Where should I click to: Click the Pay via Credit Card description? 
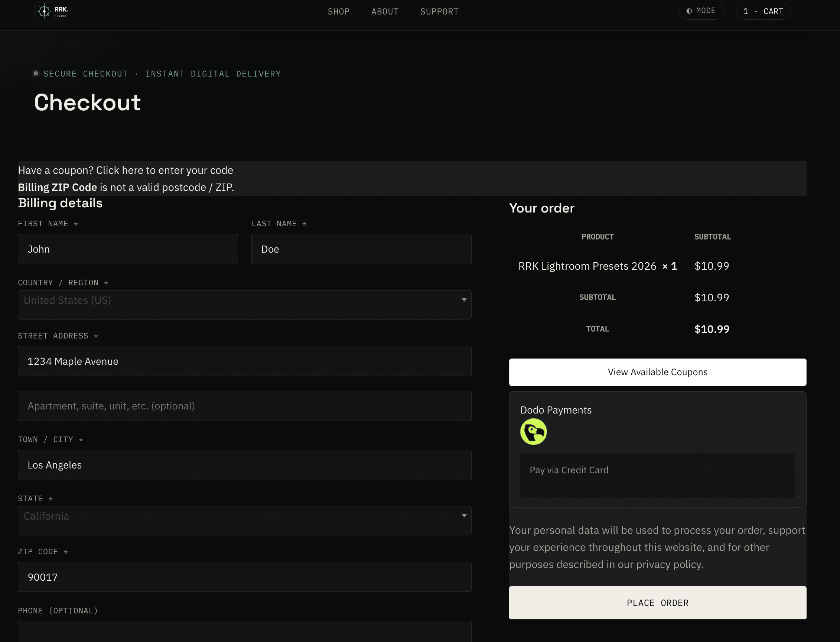click(x=569, y=470)
